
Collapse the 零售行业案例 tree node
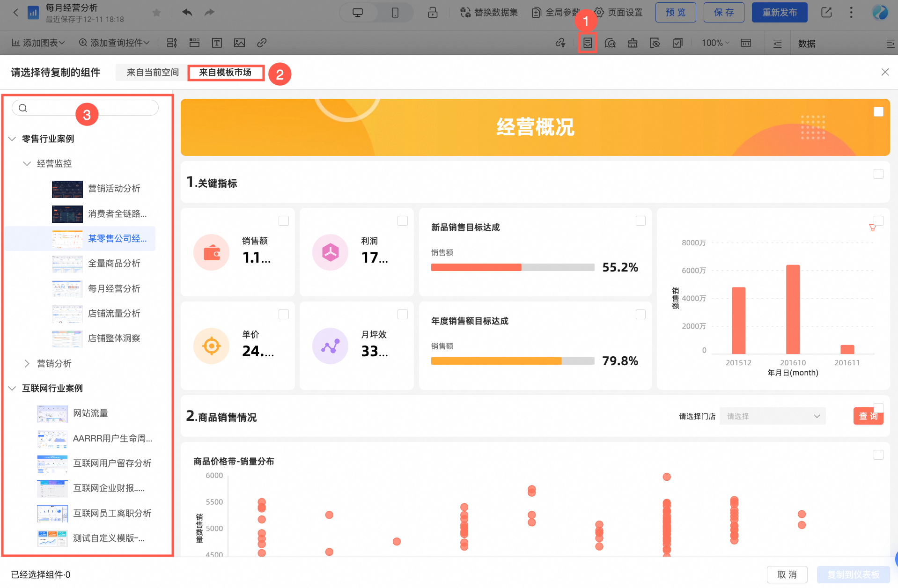[x=12, y=139]
